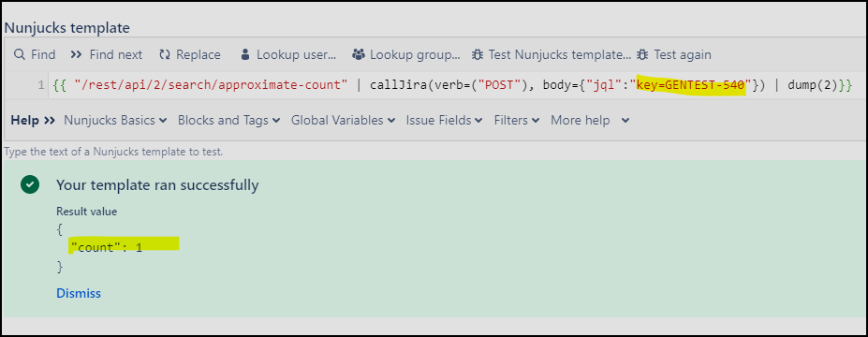Viewport: 868px width, 337px height.
Task: Click the highlighted key=GENTEST-540 text
Action: 691,86
